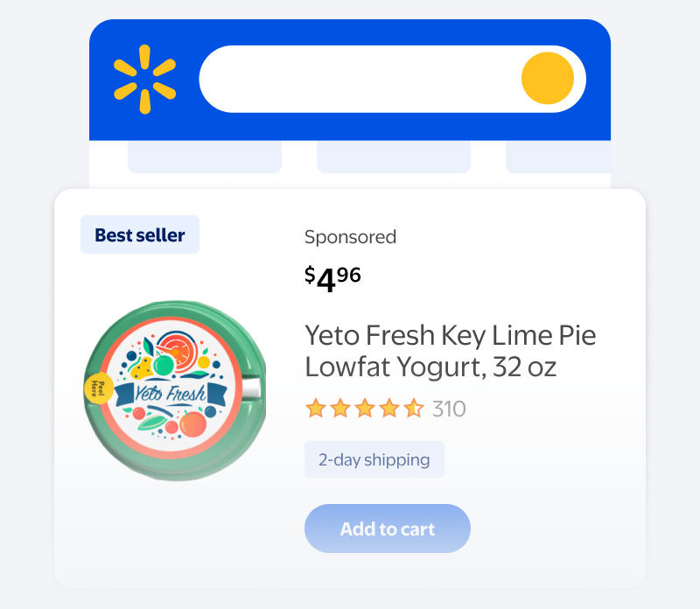Viewport: 700px width, 609px height.
Task: Select the first placeholder tab below header
Action: [205, 156]
